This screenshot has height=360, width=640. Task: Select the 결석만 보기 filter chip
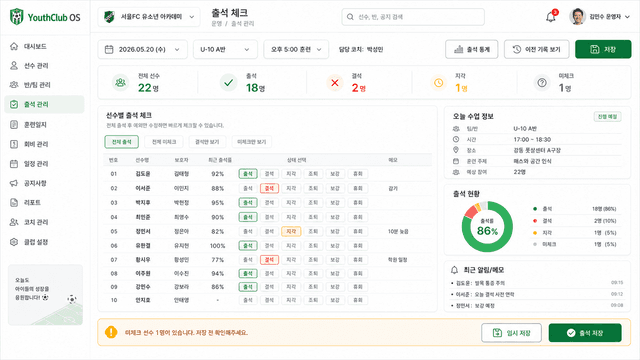(207, 142)
